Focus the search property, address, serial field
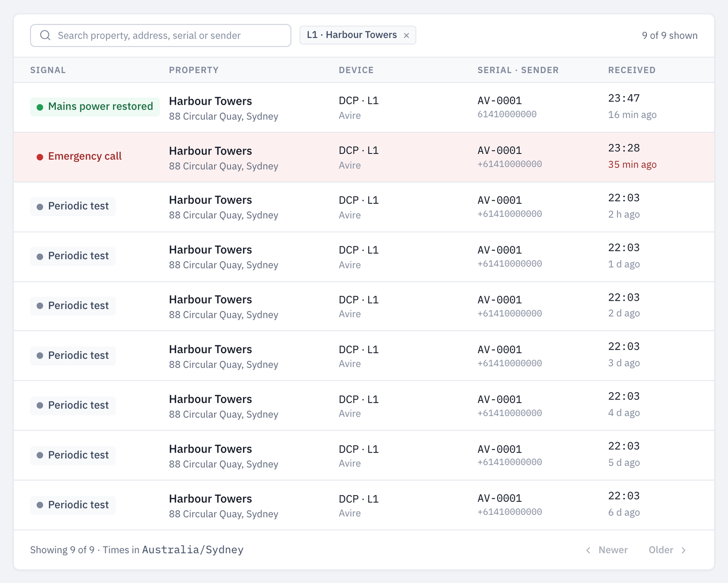The image size is (728, 583). [161, 35]
